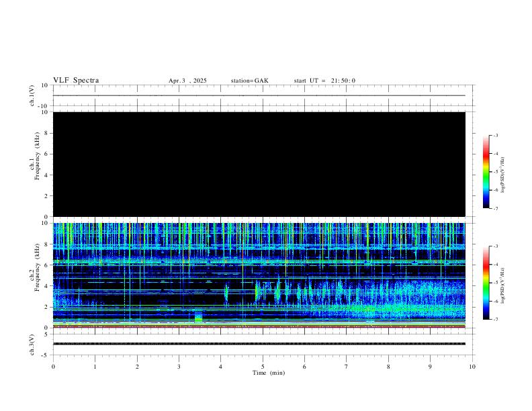Click the lower color scale bar beside ch.2
Image resolution: width=532 pixels, height=411 pixels.
(x=486, y=283)
